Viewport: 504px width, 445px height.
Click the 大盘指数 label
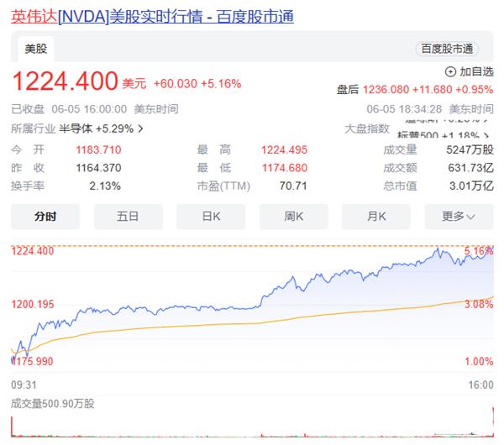pyautogui.click(x=367, y=128)
